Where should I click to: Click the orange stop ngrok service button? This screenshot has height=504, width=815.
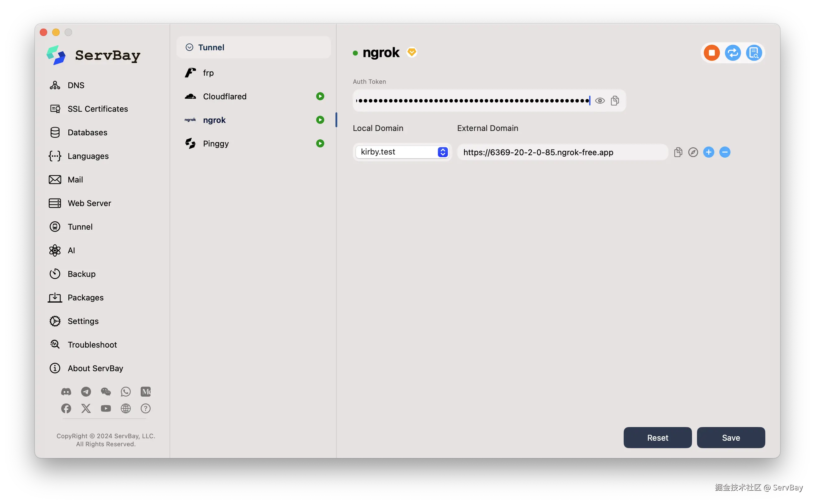711,53
